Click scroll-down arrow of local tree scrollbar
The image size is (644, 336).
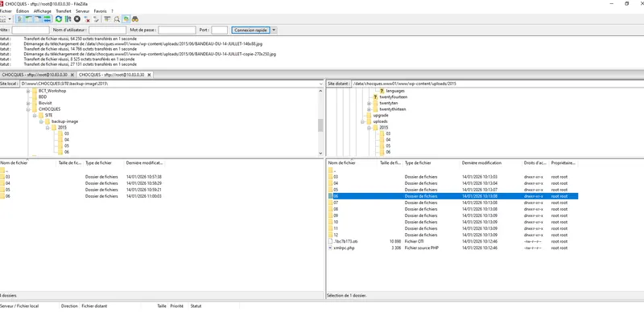point(320,154)
